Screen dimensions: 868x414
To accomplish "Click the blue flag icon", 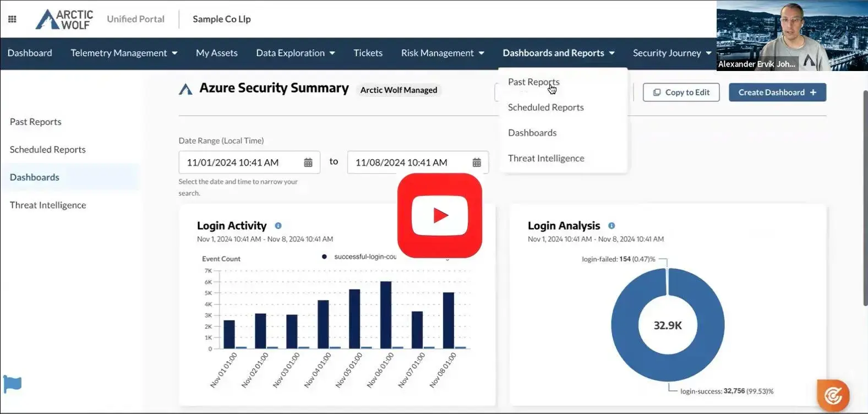I will 12,383.
